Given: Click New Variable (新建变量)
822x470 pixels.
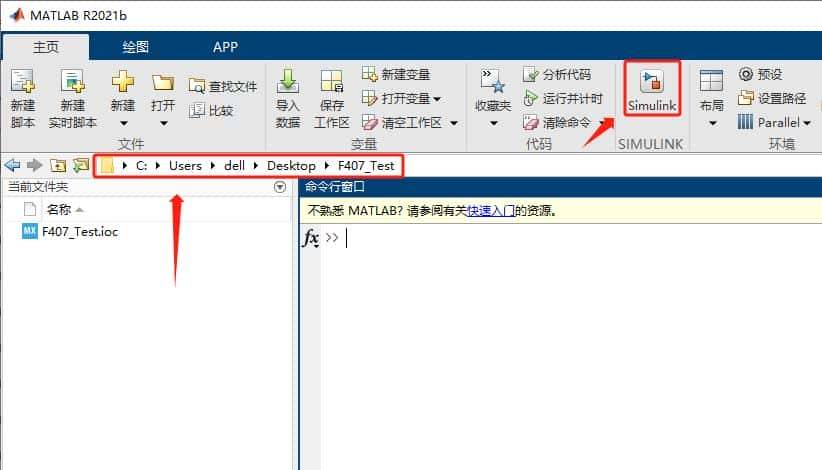Looking at the screenshot, I should click(x=397, y=74).
